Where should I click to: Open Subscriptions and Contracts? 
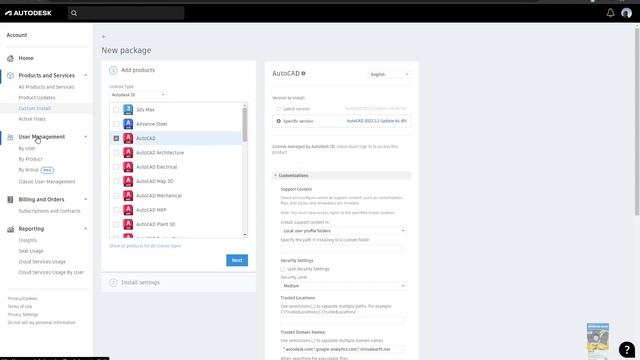49,211
